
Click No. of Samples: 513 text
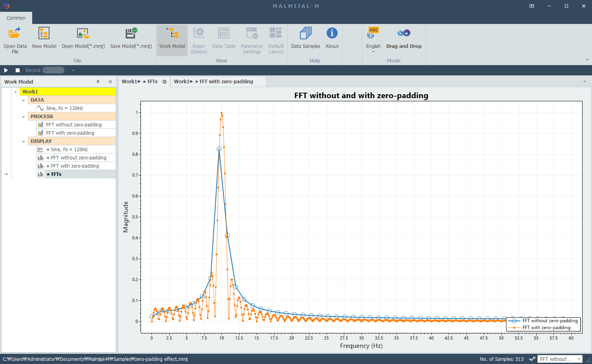tap(502, 359)
